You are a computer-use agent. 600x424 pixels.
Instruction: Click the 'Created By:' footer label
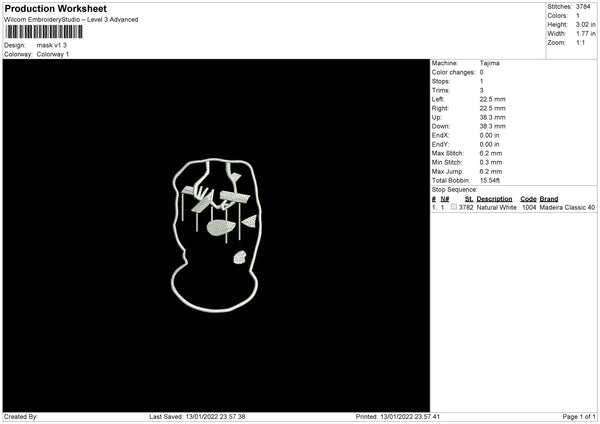tap(21, 417)
